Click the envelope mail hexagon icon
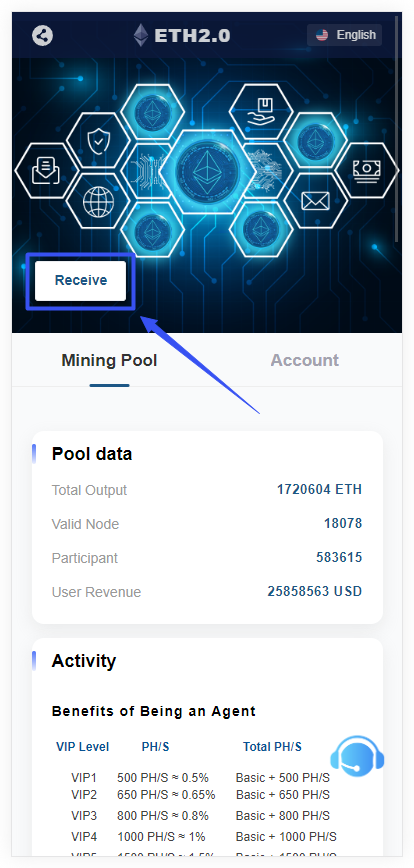Screen dimensions: 414x868 (x=315, y=200)
